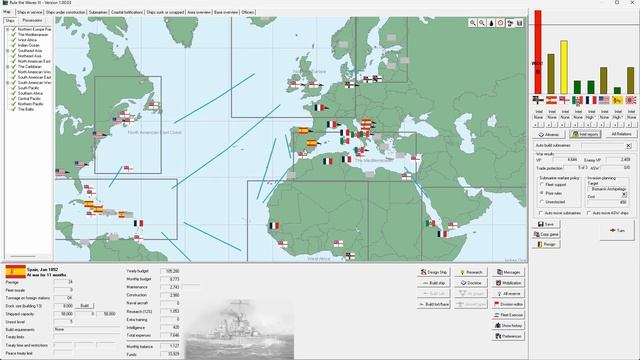Switch to Possessions sub-tab
This screenshot has height=360, width=640.
point(32,20)
